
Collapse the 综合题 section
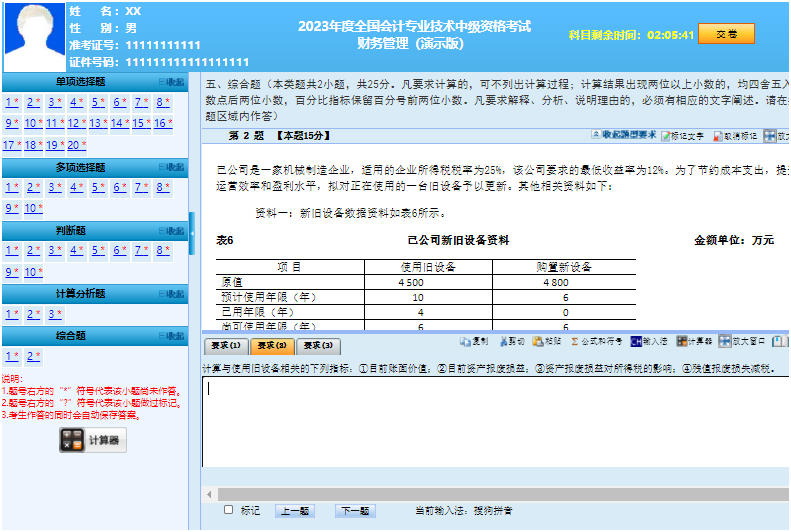pos(172,336)
